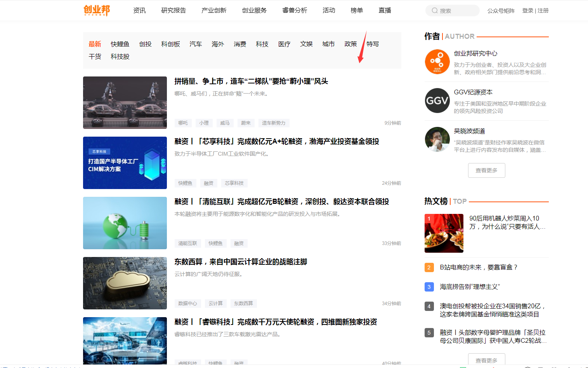This screenshot has width=588, height=368.
Task: Click the 登录 login link
Action: point(527,10)
